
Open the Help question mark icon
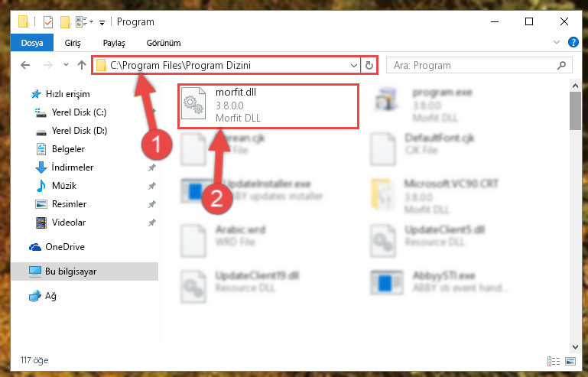573,42
